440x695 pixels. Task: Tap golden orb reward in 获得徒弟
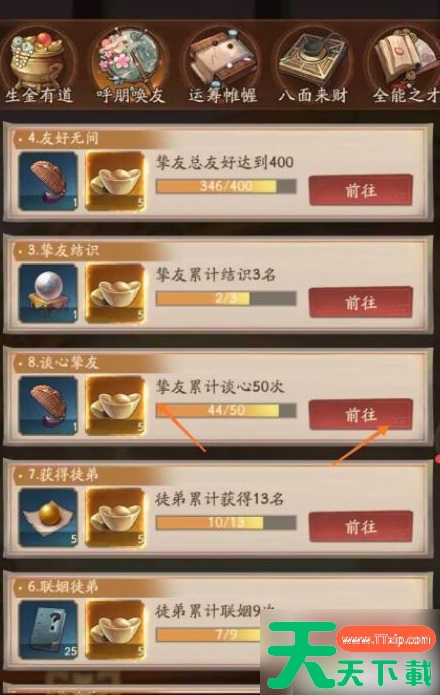tap(49, 517)
